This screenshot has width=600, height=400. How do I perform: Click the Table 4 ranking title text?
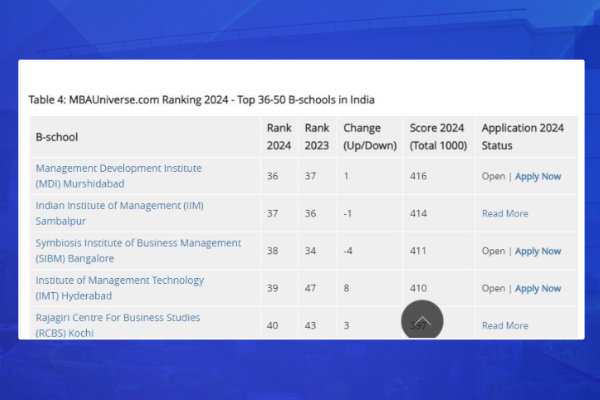pos(201,100)
